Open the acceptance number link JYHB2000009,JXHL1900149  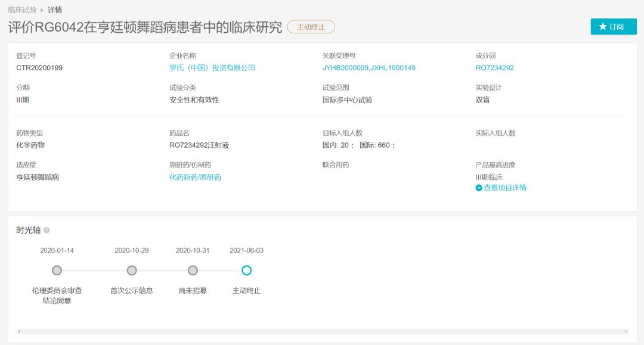click(369, 68)
